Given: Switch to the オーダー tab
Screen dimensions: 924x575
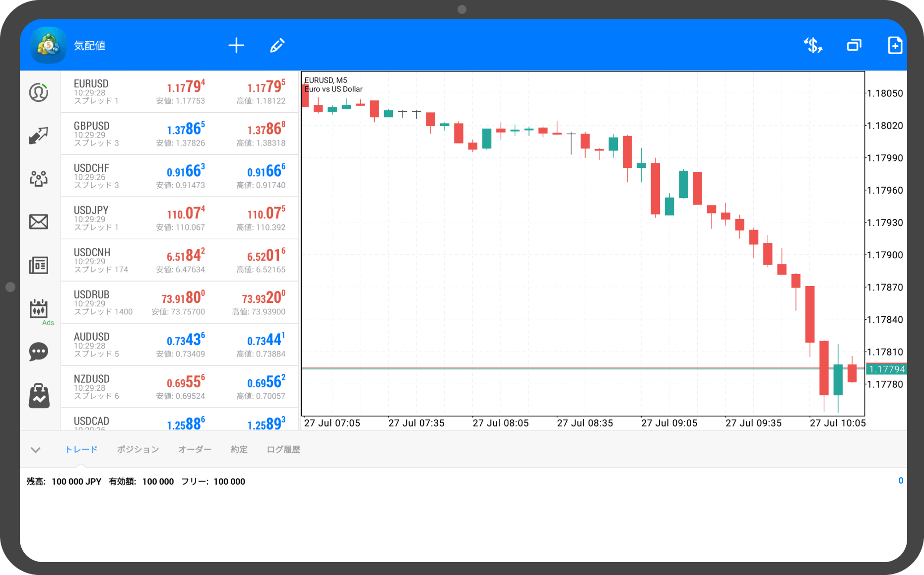Looking at the screenshot, I should [x=195, y=449].
